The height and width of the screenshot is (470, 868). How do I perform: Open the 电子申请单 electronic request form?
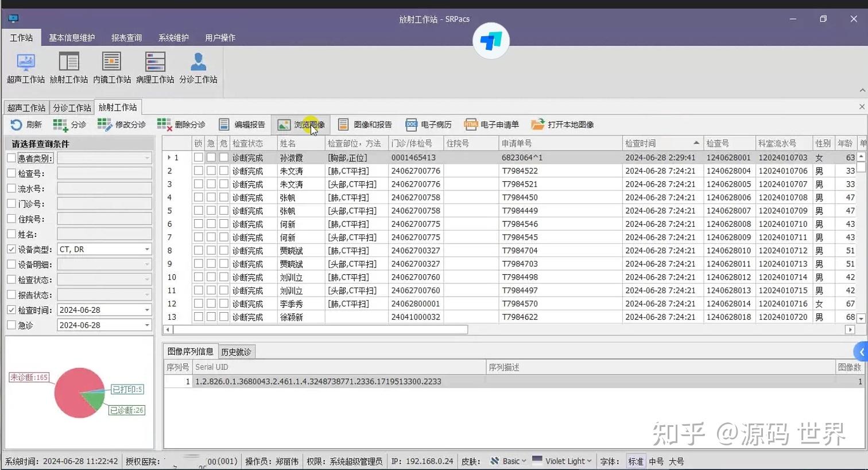(x=494, y=124)
